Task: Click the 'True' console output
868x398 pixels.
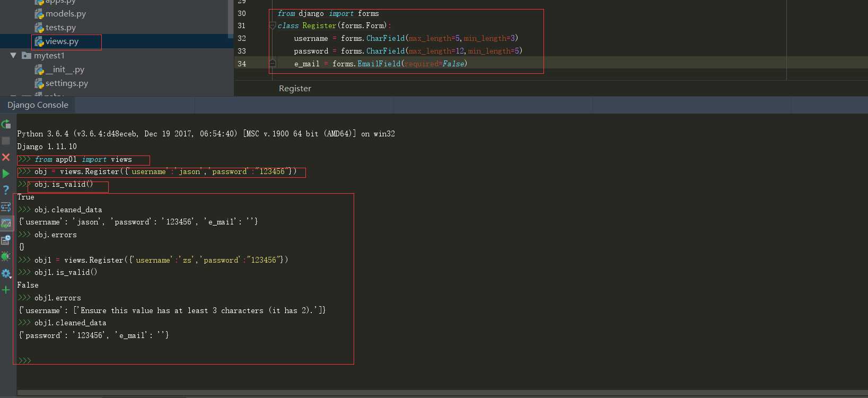Action: tap(25, 197)
